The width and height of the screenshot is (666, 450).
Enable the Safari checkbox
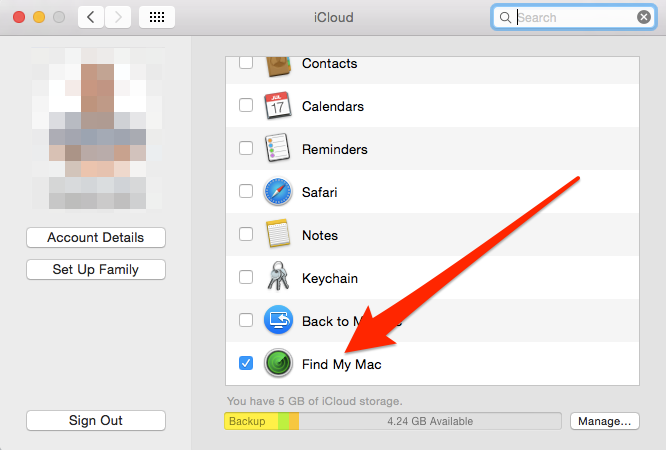[246, 191]
